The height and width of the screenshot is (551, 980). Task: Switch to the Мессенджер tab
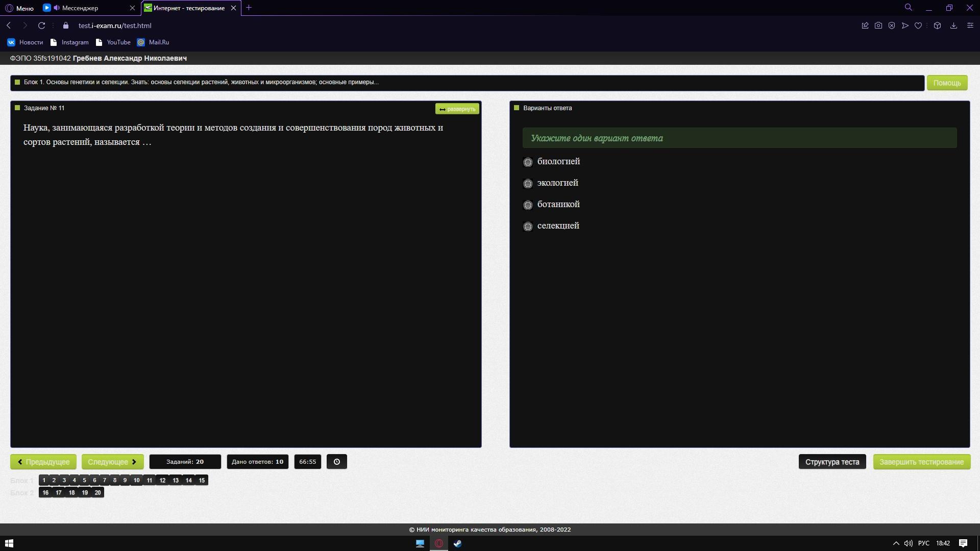[80, 8]
